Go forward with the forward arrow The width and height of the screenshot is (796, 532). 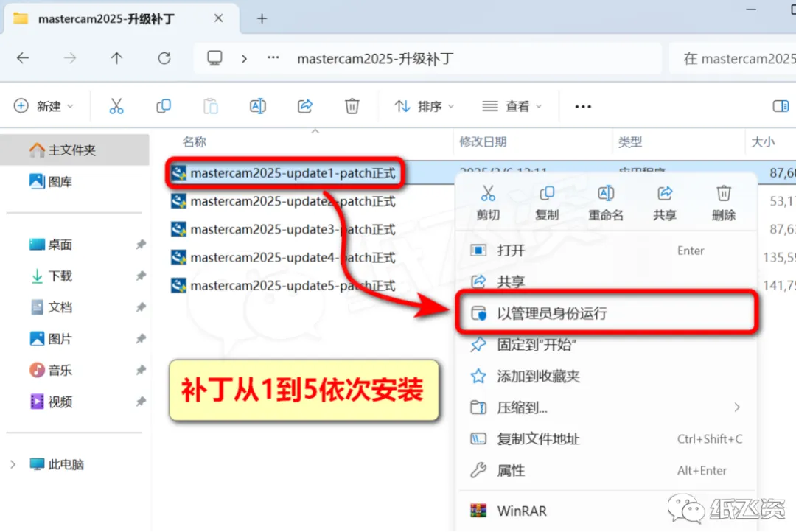coord(70,58)
